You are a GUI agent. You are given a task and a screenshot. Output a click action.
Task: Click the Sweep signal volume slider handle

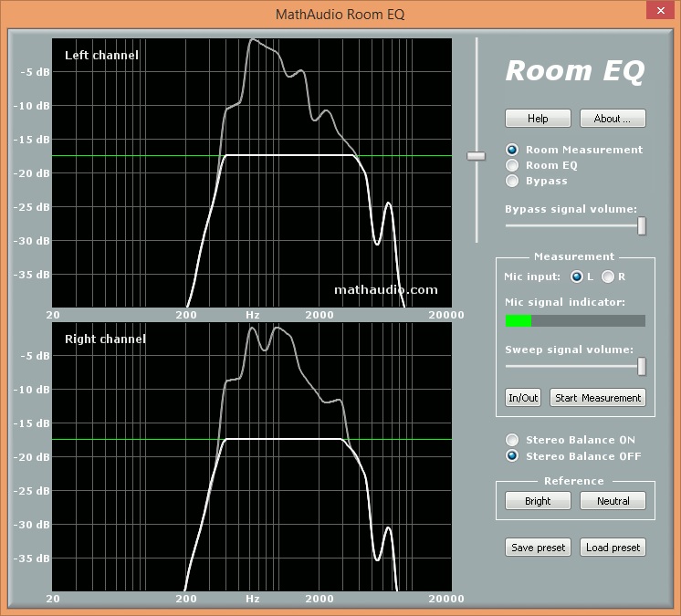pyautogui.click(x=642, y=366)
